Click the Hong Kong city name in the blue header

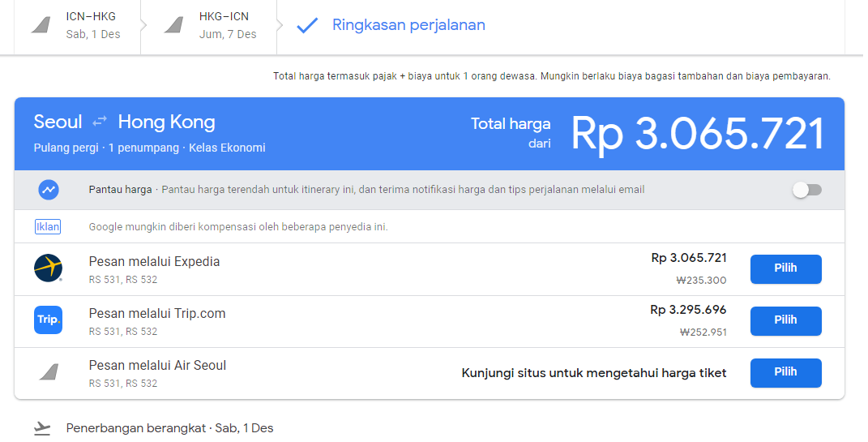point(167,122)
